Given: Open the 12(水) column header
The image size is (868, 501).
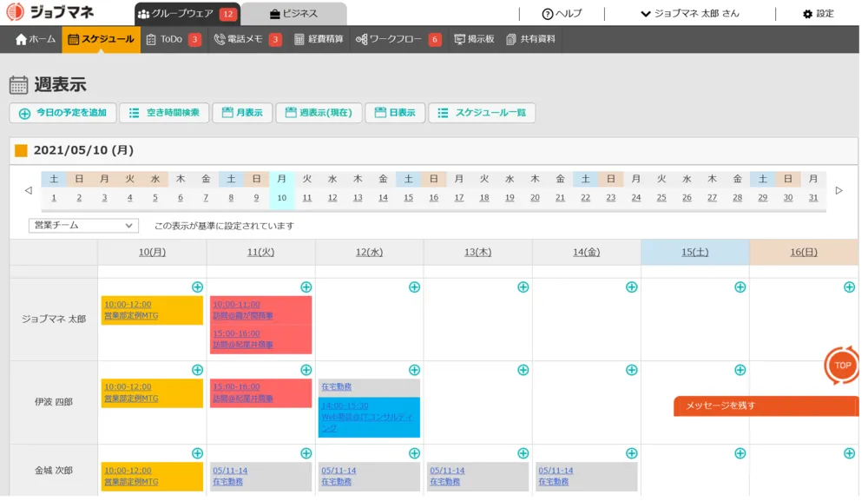Looking at the screenshot, I should (x=369, y=253).
